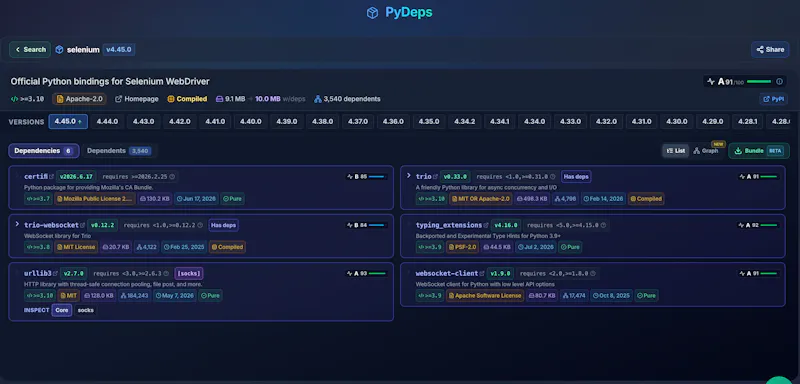Screen dimensions: 800x384
Task: Expand the trio-websocket dependency chevron
Action: pyautogui.click(x=17, y=224)
